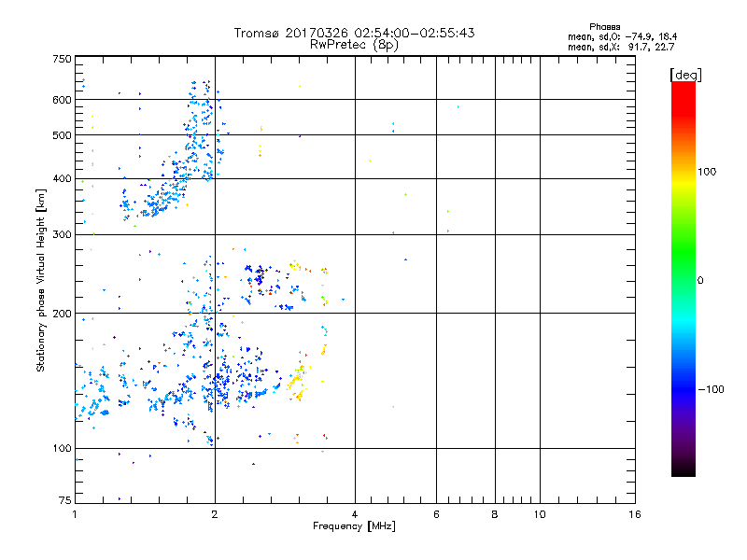Click the x-axis tick label '2'

(x=215, y=514)
